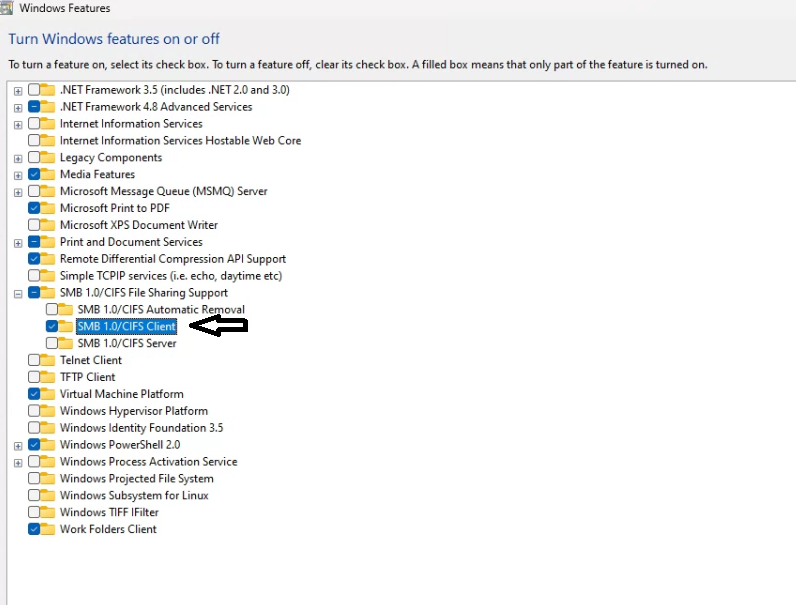Uncheck Microsoft Print to PDF
The image size is (796, 605).
pyautogui.click(x=34, y=208)
